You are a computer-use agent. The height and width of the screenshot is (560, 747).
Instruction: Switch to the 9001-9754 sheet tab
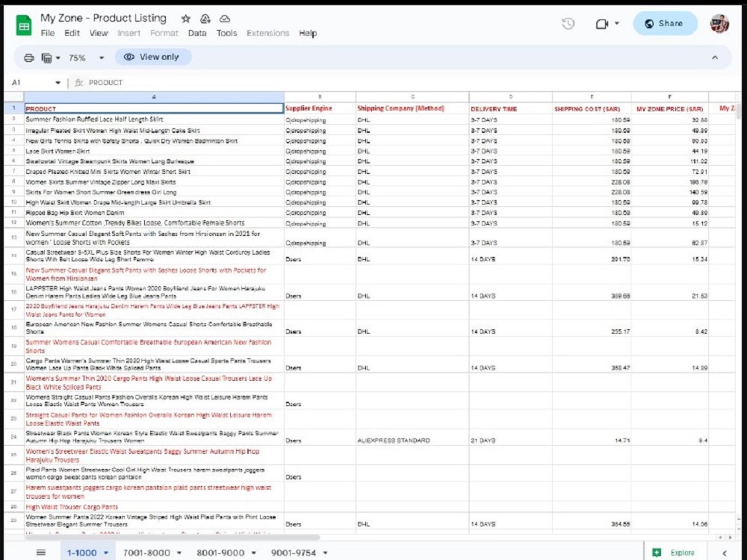294,553
